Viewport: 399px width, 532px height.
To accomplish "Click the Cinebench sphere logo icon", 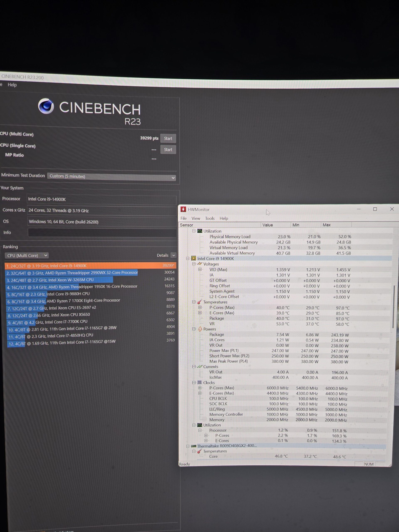I will point(46,106).
